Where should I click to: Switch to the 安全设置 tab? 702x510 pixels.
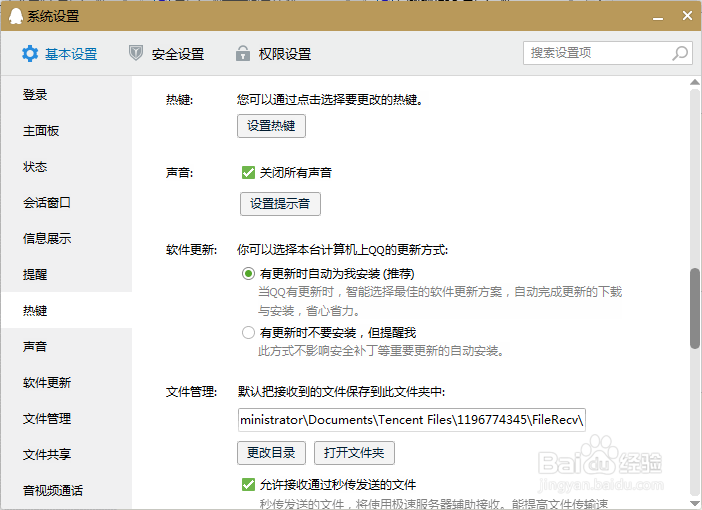pos(167,54)
